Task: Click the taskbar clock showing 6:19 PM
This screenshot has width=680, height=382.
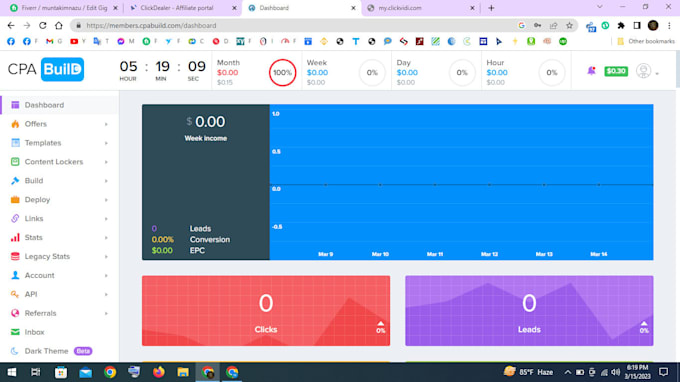Action: 638,372
